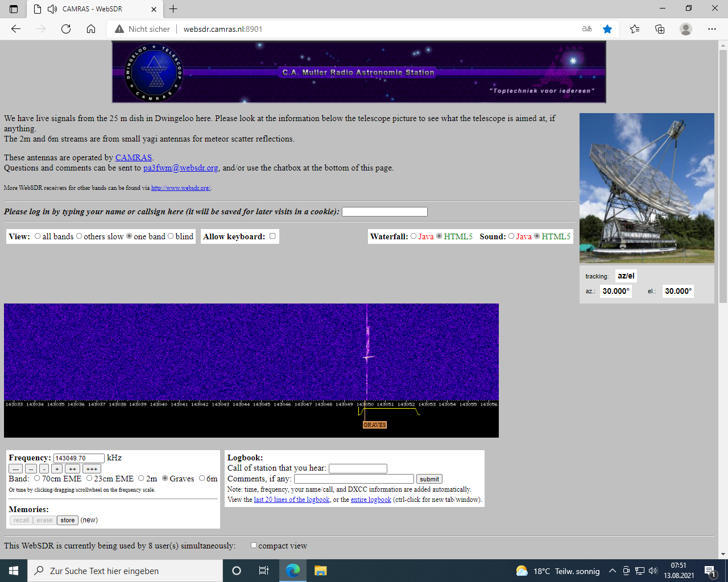Select the 23cm EME band
Screen dimensions: 728x582
point(89,479)
